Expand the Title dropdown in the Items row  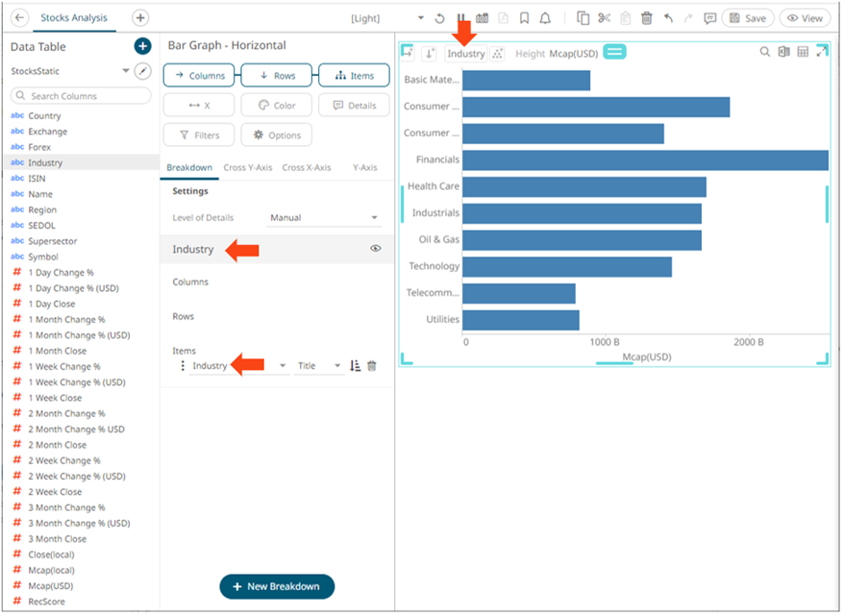coord(319,366)
